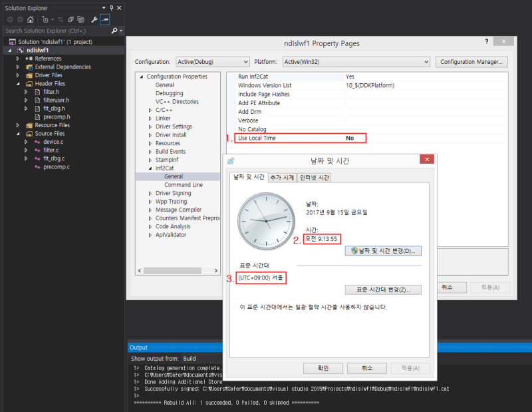Screen dimensions: 532x412
Task: Open the Configuration dropdown Active(Debug)
Action: tap(213, 62)
